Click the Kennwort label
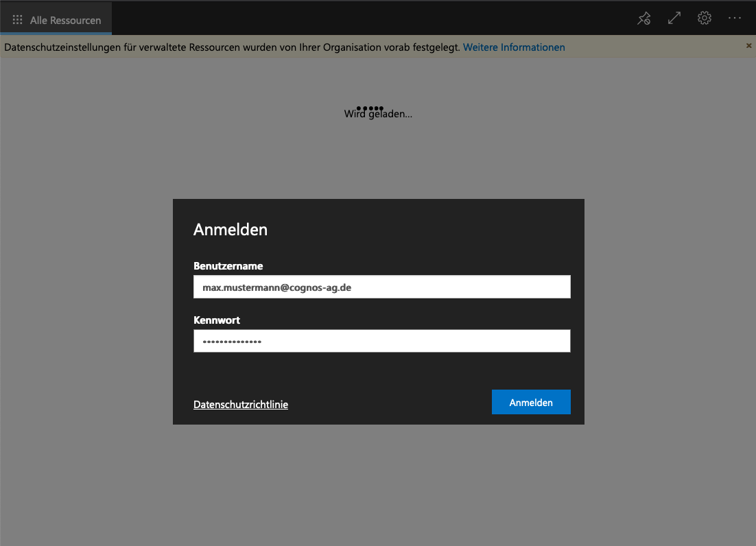 tap(217, 320)
